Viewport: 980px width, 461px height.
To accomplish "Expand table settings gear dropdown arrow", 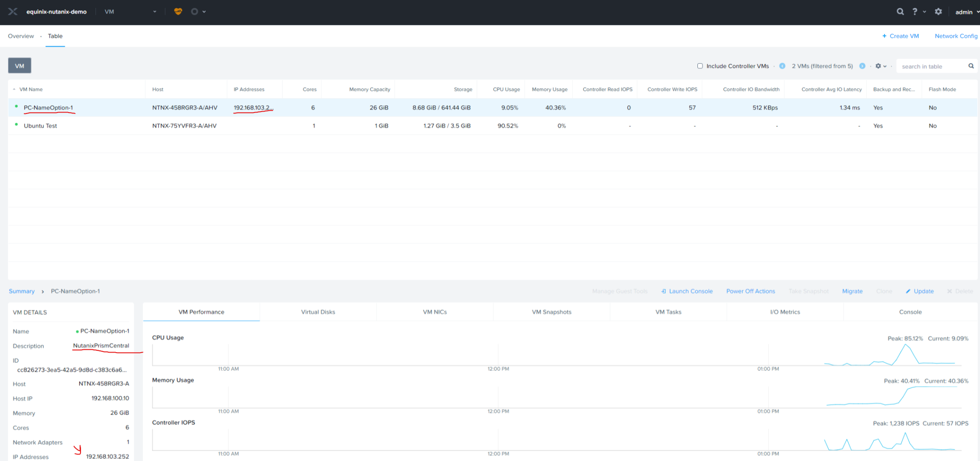I will click(x=885, y=66).
